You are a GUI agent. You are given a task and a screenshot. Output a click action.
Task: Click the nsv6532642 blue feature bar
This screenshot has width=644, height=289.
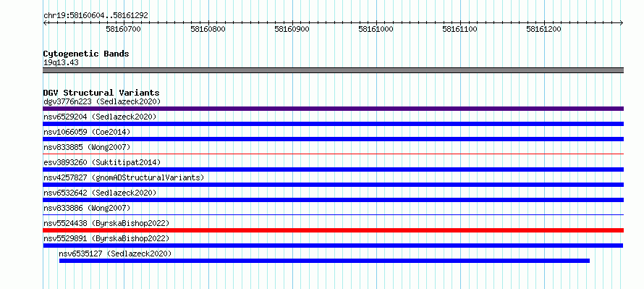(x=333, y=200)
